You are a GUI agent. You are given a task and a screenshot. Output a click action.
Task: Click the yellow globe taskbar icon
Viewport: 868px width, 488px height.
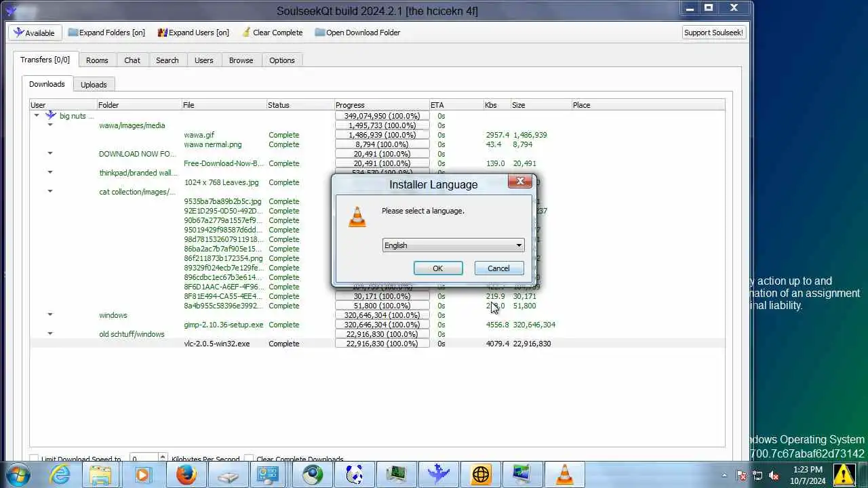(481, 474)
